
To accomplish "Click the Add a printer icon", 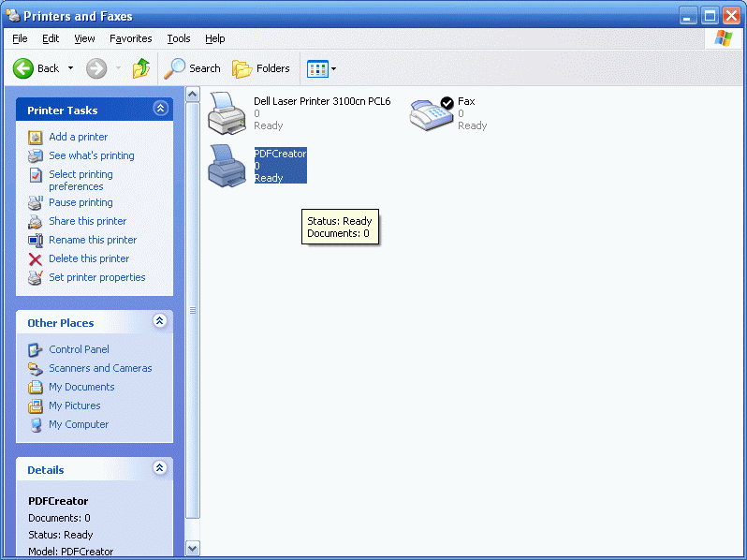I will [36, 138].
